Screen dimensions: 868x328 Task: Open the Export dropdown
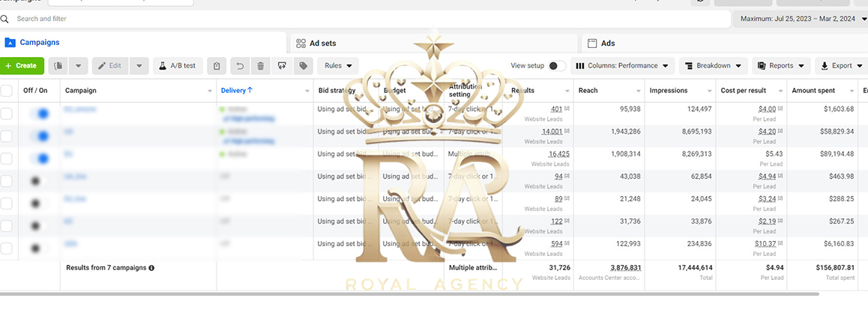click(x=842, y=65)
